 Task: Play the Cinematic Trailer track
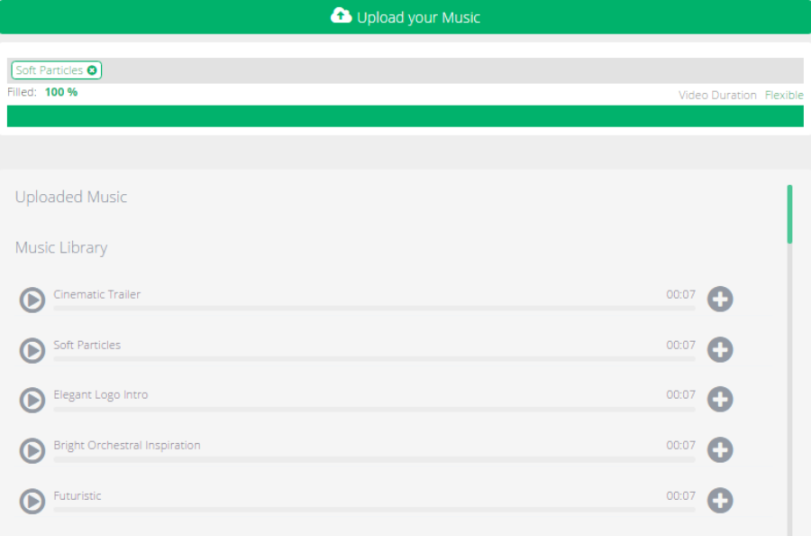pos(32,299)
